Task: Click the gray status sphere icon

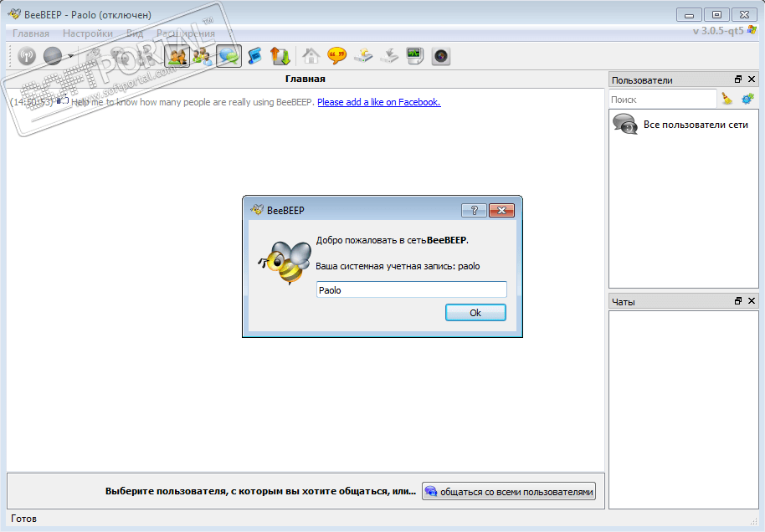Action: (x=53, y=56)
